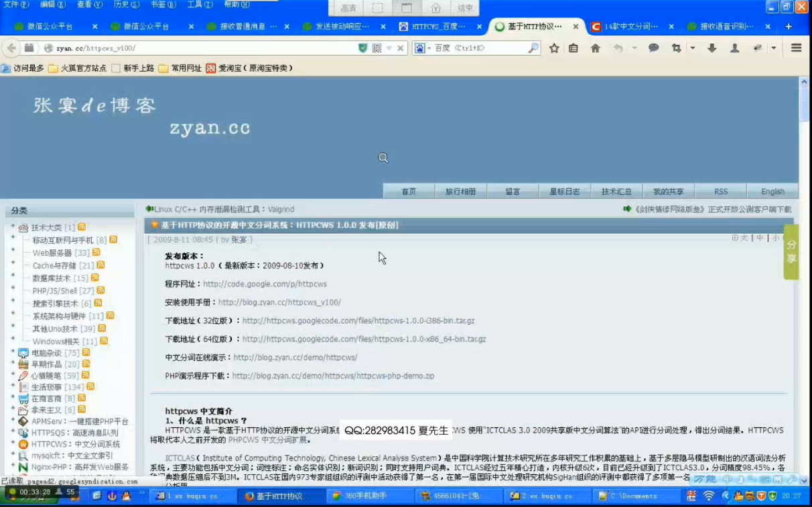The width and height of the screenshot is (812, 507).
Task: Click the home icon in the recorder overlay
Action: tap(435, 8)
